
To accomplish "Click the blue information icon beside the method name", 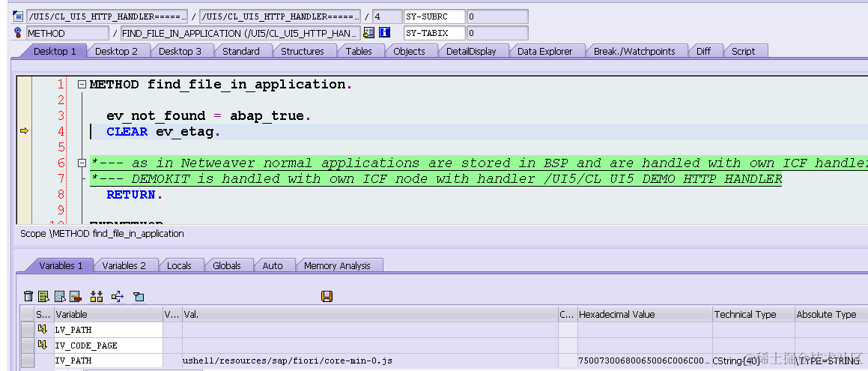I will (x=385, y=33).
